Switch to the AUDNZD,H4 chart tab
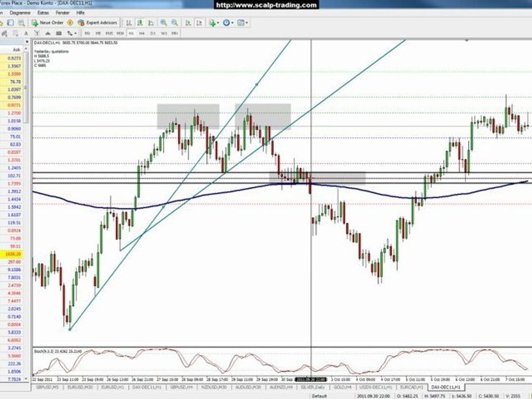 click(281, 387)
